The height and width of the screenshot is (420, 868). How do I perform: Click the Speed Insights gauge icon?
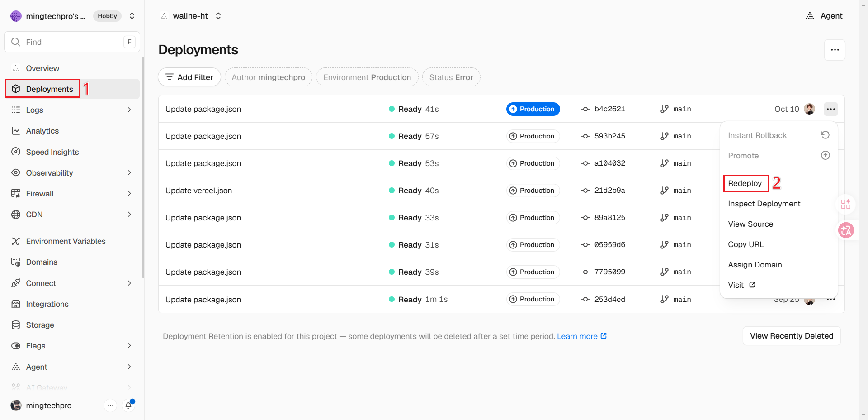(16, 152)
